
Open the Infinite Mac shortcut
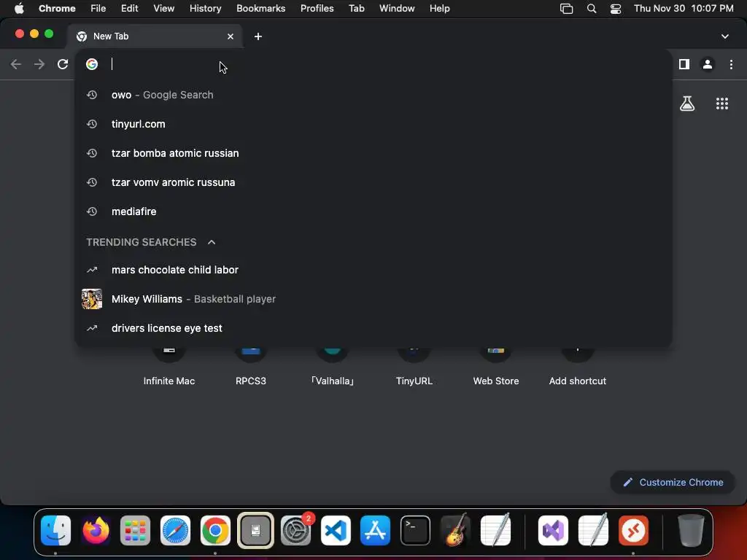click(x=169, y=367)
